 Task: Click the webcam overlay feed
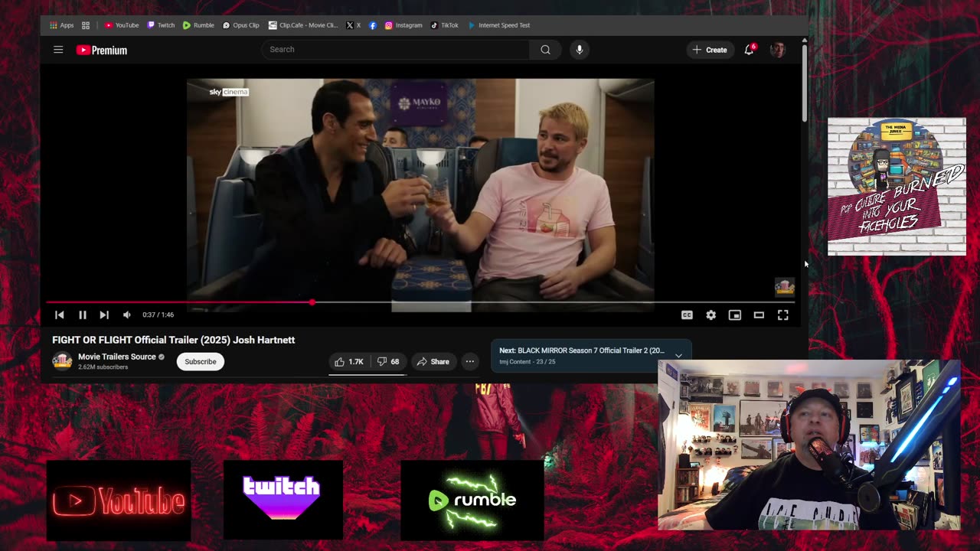(x=808, y=445)
